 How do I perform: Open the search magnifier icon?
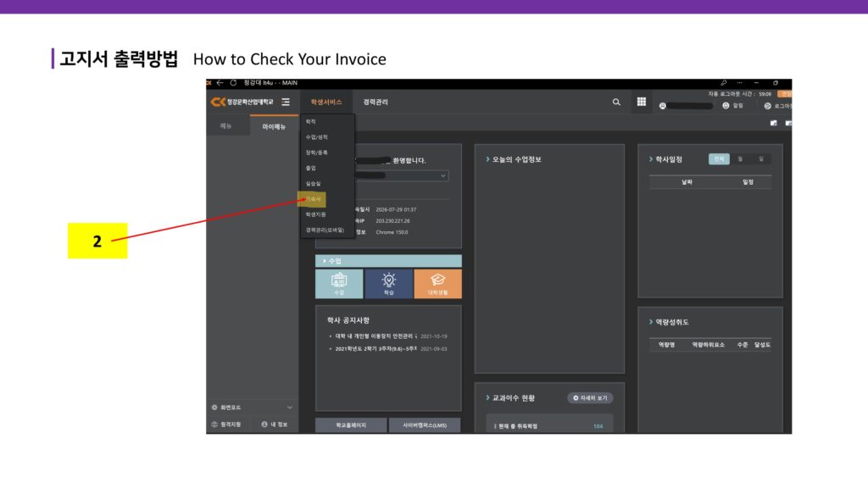616,102
